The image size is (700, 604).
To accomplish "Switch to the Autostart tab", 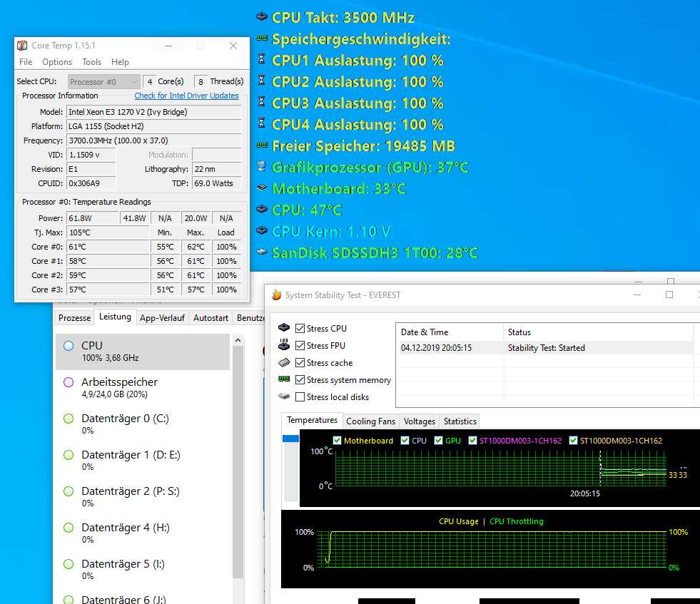I will click(210, 318).
